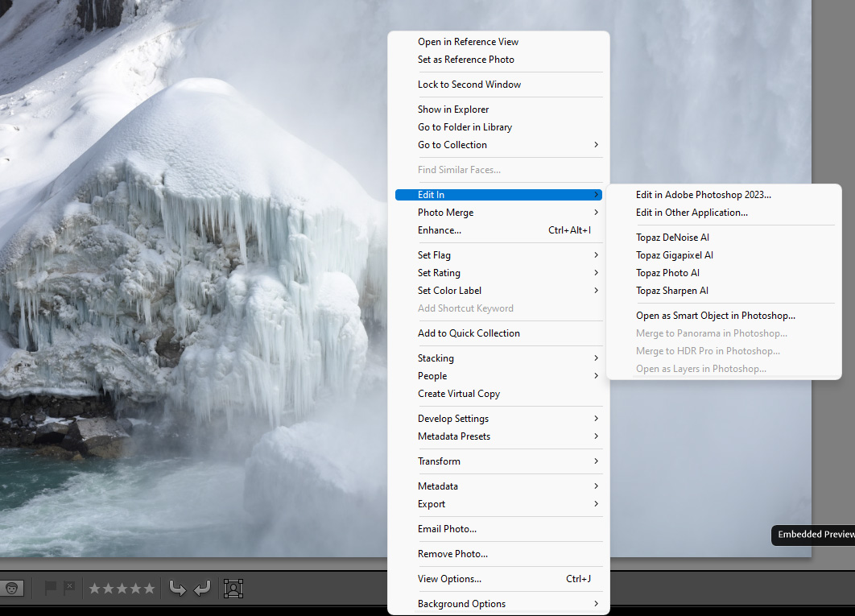855x616 pixels.
Task: Add the photo to Quick Collection
Action: 469,333
